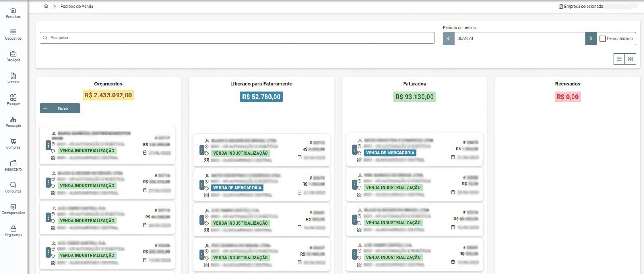Click the home icon in breadcrumb
The height and width of the screenshot is (274, 644).
pos(46,7)
